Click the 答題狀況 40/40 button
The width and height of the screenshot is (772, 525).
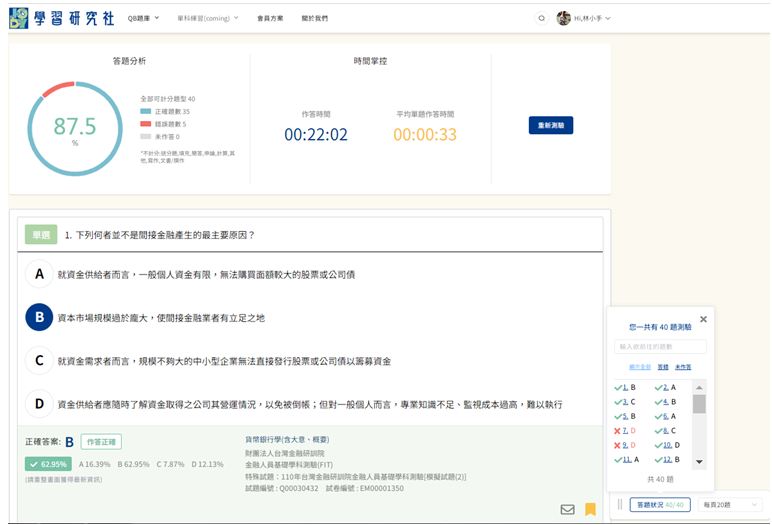point(659,505)
